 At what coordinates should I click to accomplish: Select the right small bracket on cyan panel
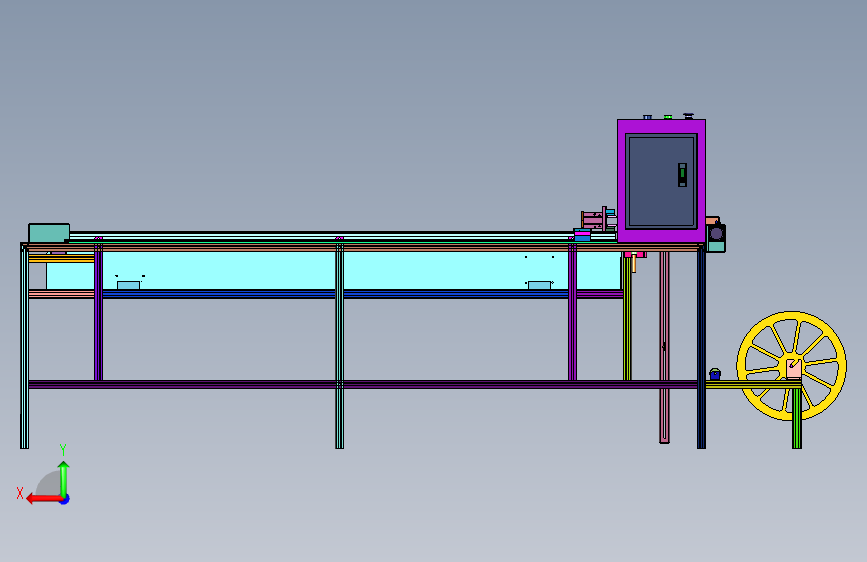click(x=539, y=285)
